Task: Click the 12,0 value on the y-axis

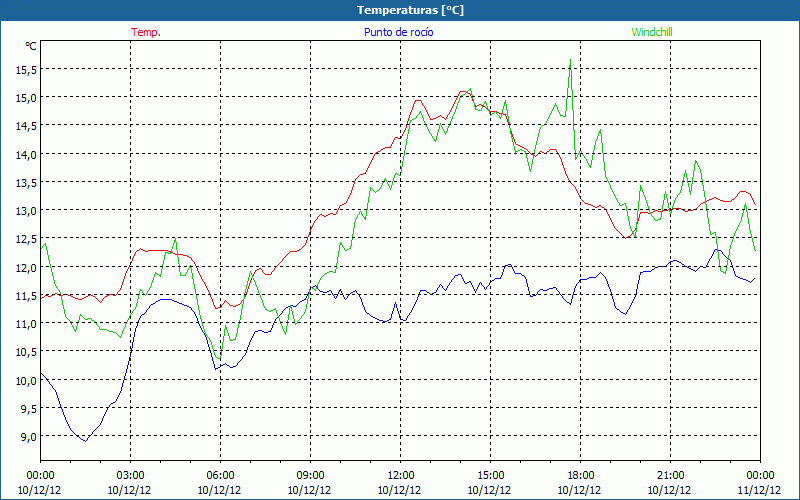Action: tap(26, 267)
